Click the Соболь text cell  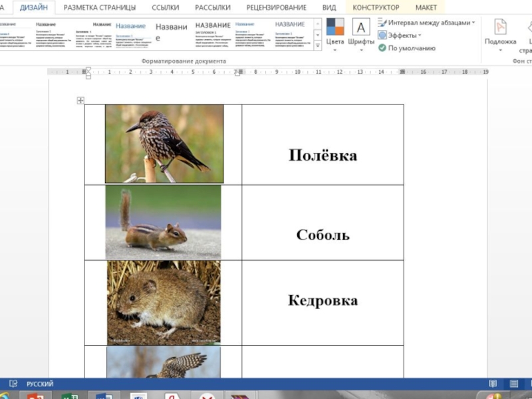coord(323,235)
